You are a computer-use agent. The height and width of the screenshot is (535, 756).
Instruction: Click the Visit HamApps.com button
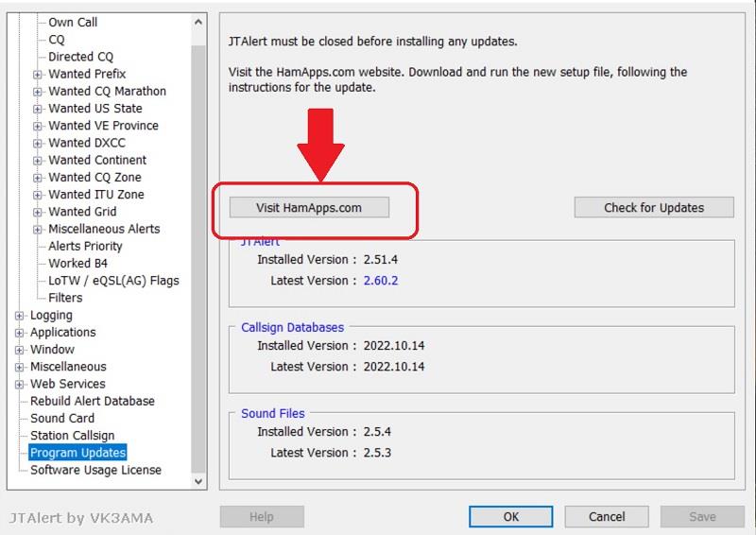(309, 207)
